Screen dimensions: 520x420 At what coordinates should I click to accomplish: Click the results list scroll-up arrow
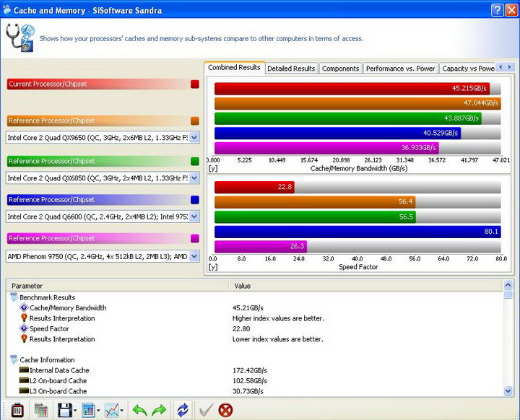click(508, 285)
